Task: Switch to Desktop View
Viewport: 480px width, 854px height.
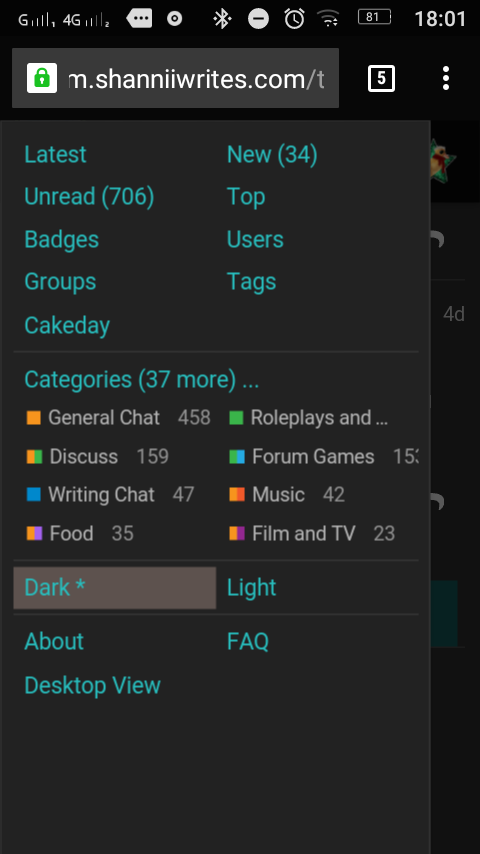Action: 93,685
